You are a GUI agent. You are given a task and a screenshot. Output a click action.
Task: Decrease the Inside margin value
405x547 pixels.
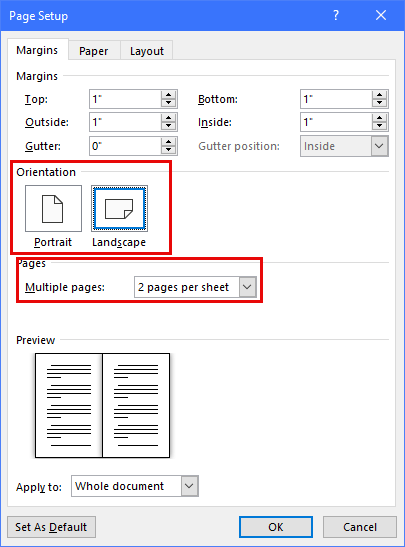(x=380, y=126)
